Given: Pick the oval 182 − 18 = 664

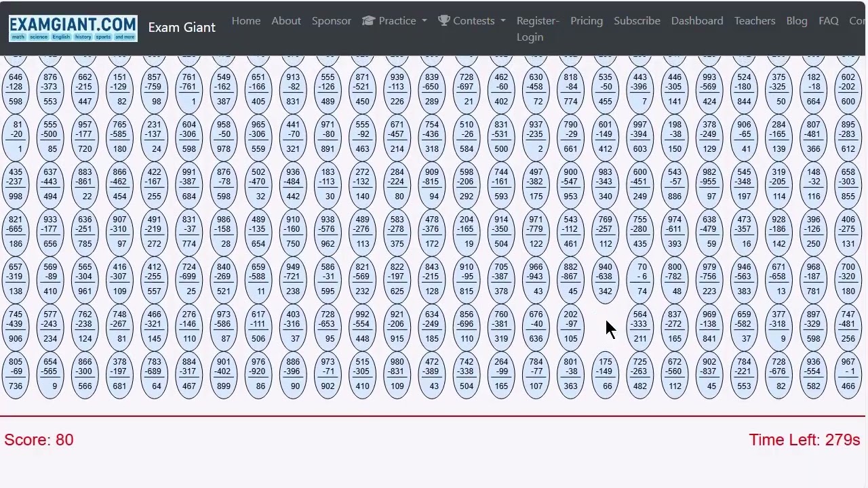Looking at the screenshot, I should pos(814,89).
